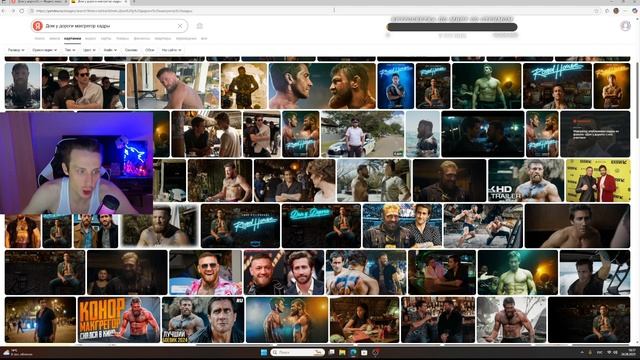
Task: Toggle the Обои filter
Action: pos(150,50)
